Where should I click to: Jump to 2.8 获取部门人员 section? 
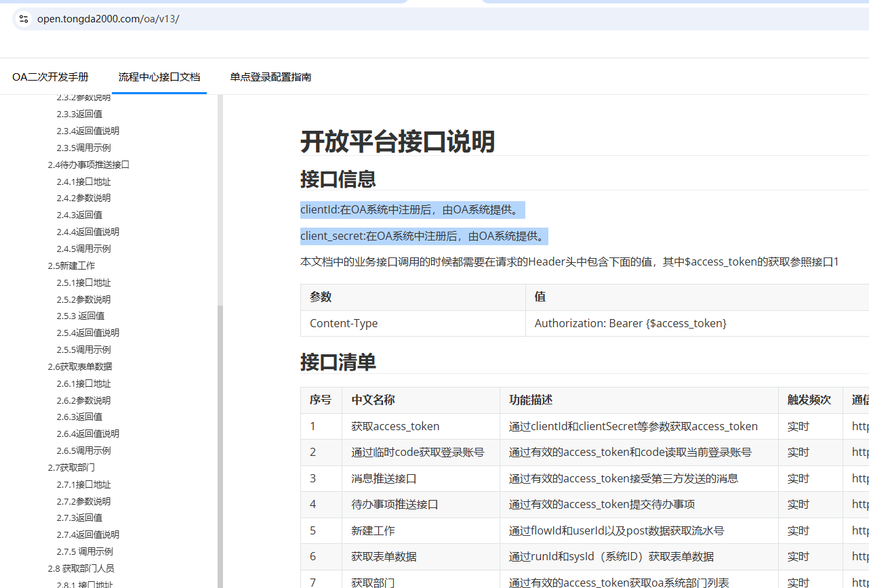tap(81, 568)
